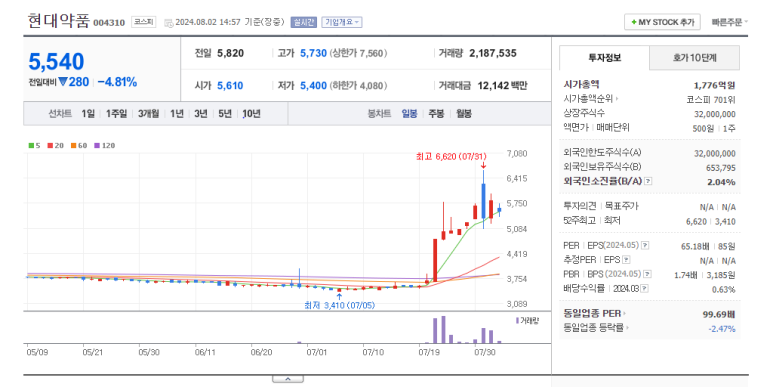Click green 5-day moving average swatch
The height and width of the screenshot is (387, 773).
click(31, 145)
